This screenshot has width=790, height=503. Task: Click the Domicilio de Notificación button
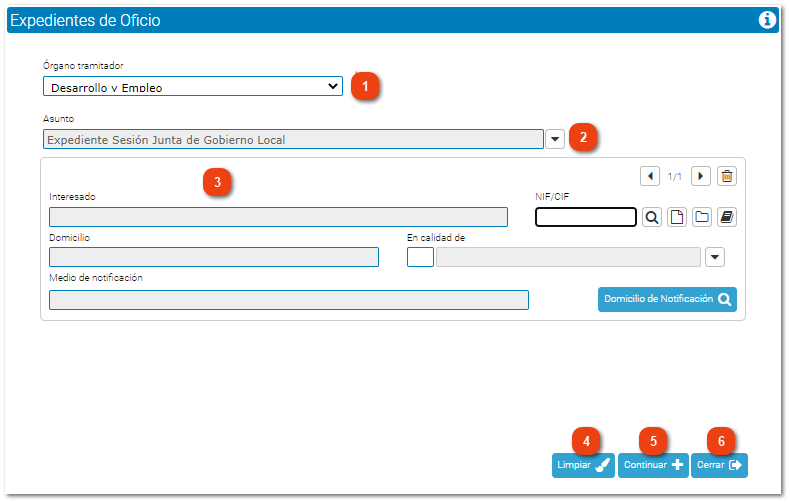point(667,299)
